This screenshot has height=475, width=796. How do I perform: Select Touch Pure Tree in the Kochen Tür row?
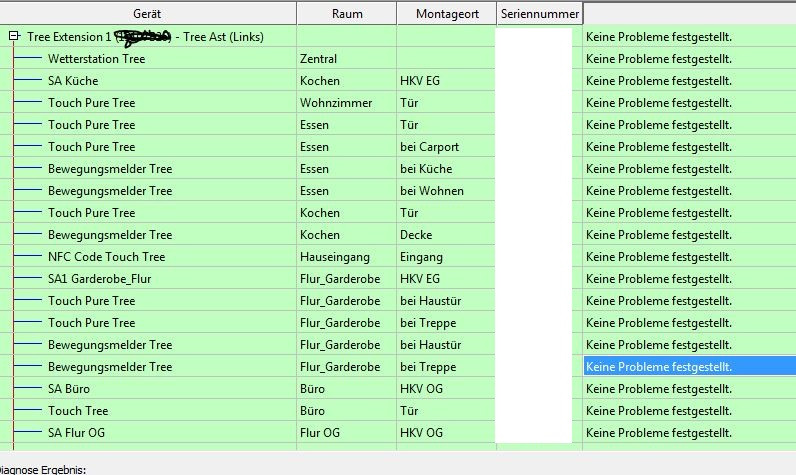[x=91, y=213]
